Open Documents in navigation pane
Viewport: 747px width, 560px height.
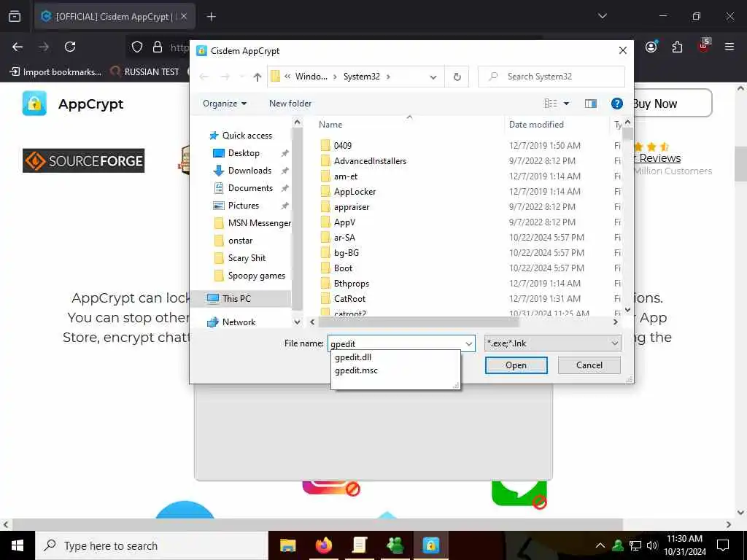coord(250,188)
